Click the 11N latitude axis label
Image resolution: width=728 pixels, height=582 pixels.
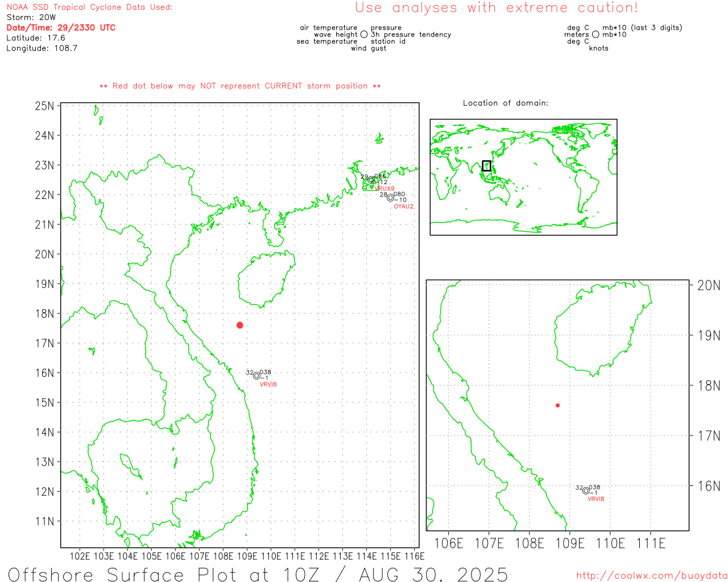[44, 521]
